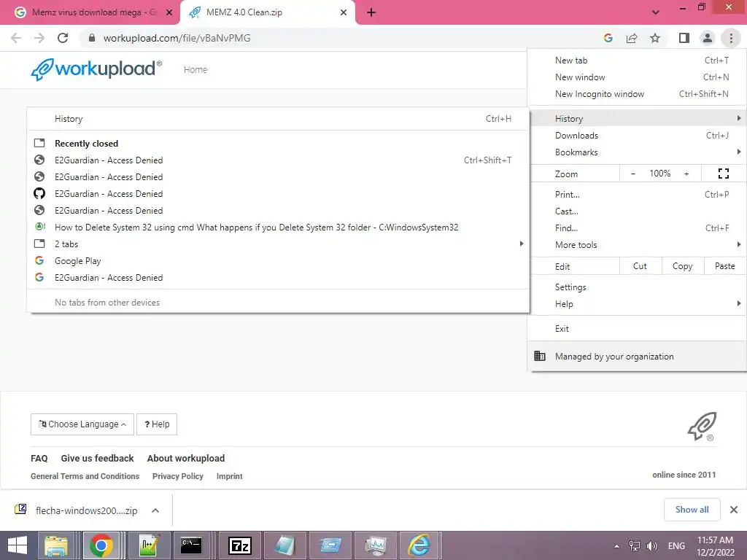
Task: Close the MEMZ 4.0 Clean.zip tab
Action: coord(344,12)
